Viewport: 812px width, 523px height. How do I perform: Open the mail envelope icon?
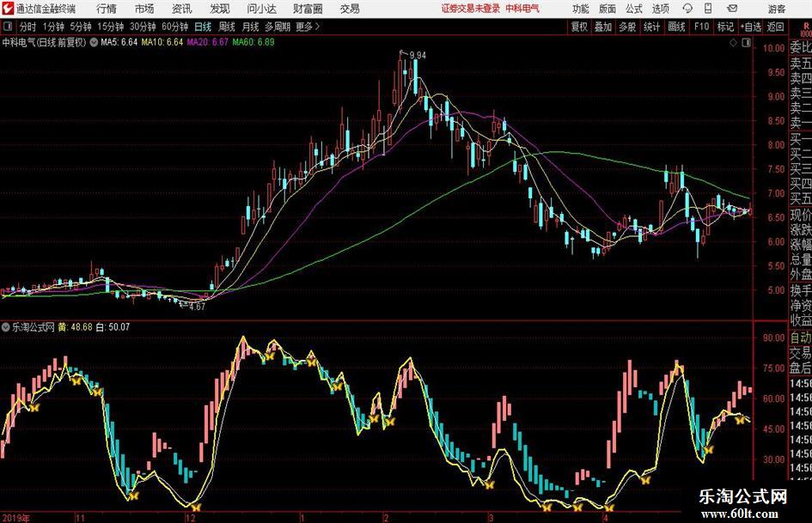pos(732,9)
